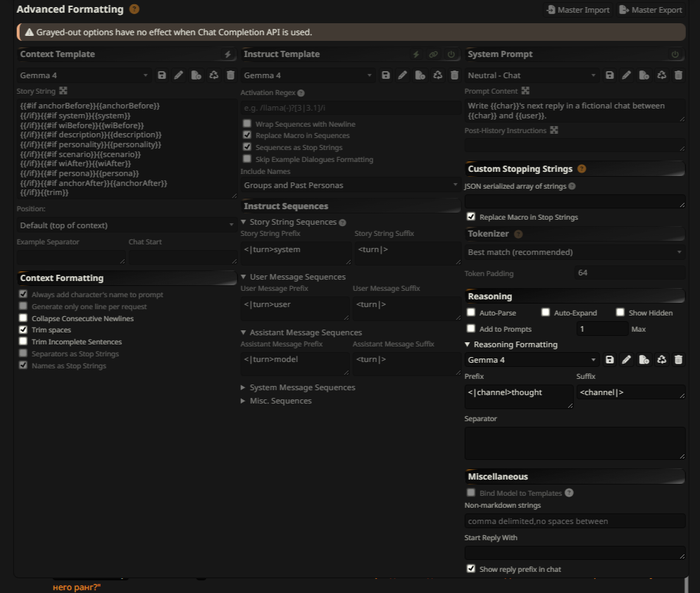This screenshot has height=593, width=700.
Task: Restore the Instruct Template to default
Action: pos(438,75)
